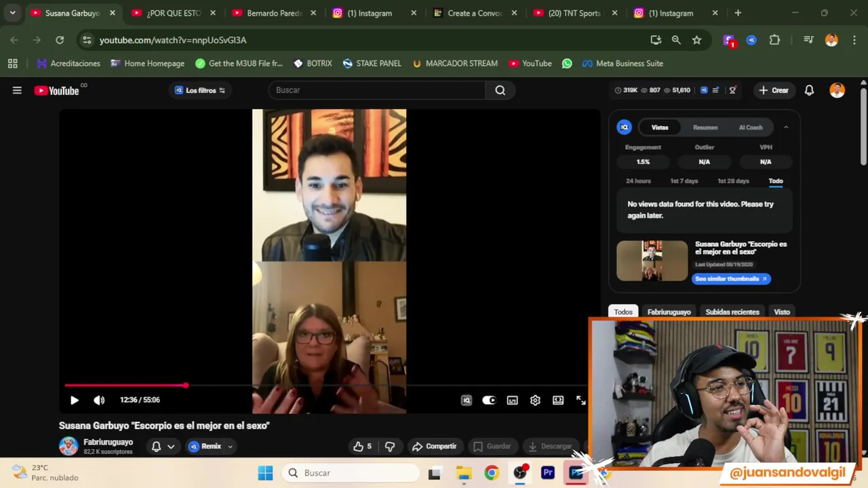868x488 pixels.
Task: Select the Resumen tab
Action: pyautogui.click(x=705, y=127)
